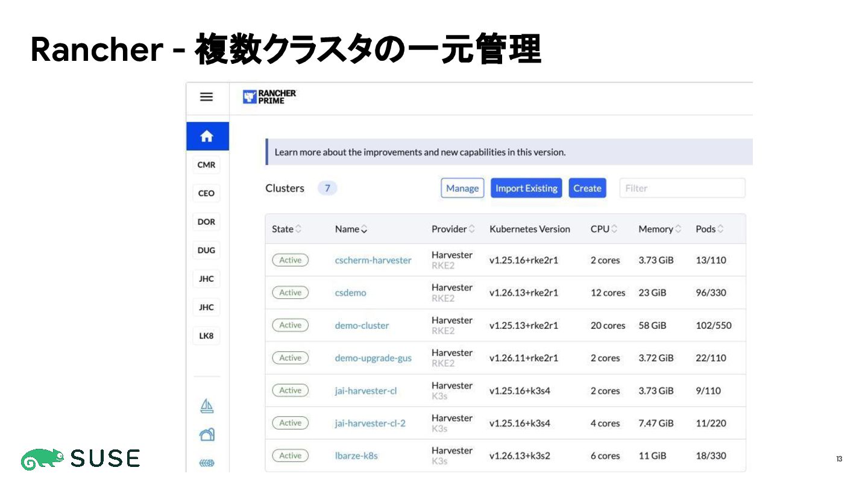Viewport: 868px width, 488px height.
Task: Click Active badge for csdemo row
Action: click(x=291, y=293)
